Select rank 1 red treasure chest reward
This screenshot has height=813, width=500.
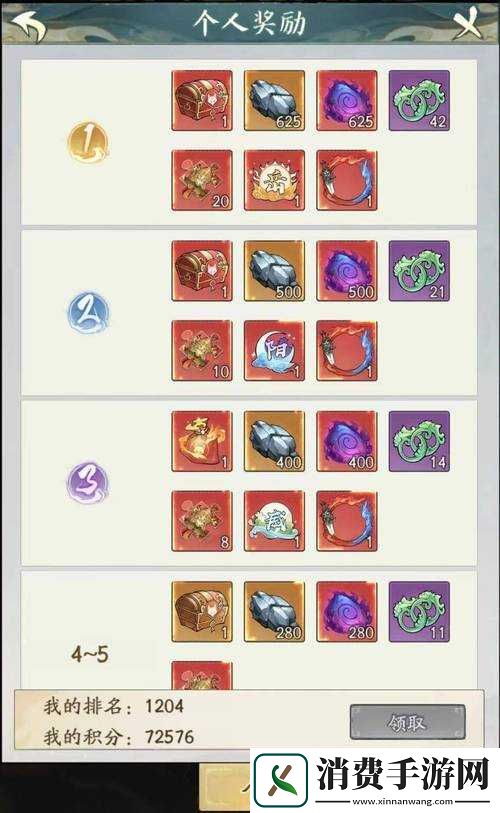click(202, 101)
